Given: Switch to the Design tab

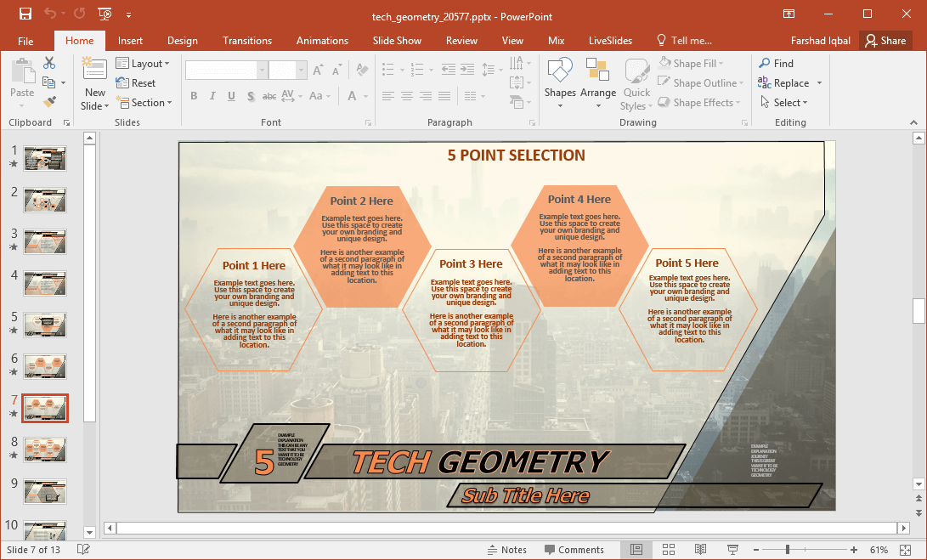Looking at the screenshot, I should (x=182, y=41).
